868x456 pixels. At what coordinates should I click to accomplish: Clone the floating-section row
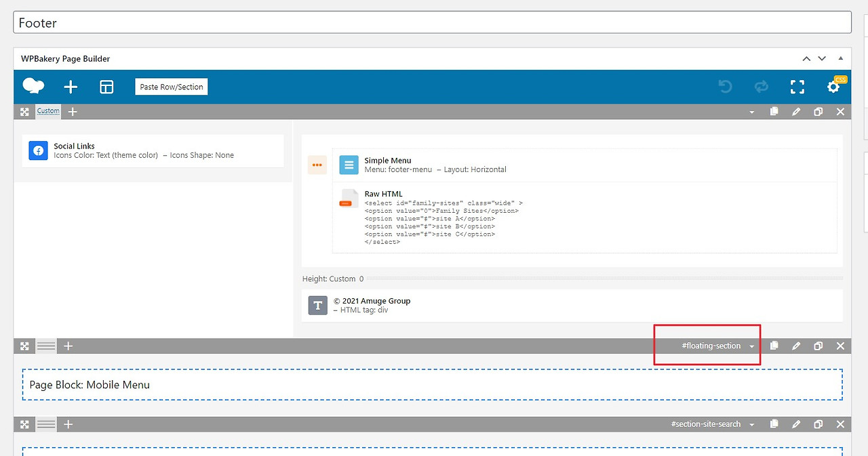(x=818, y=346)
